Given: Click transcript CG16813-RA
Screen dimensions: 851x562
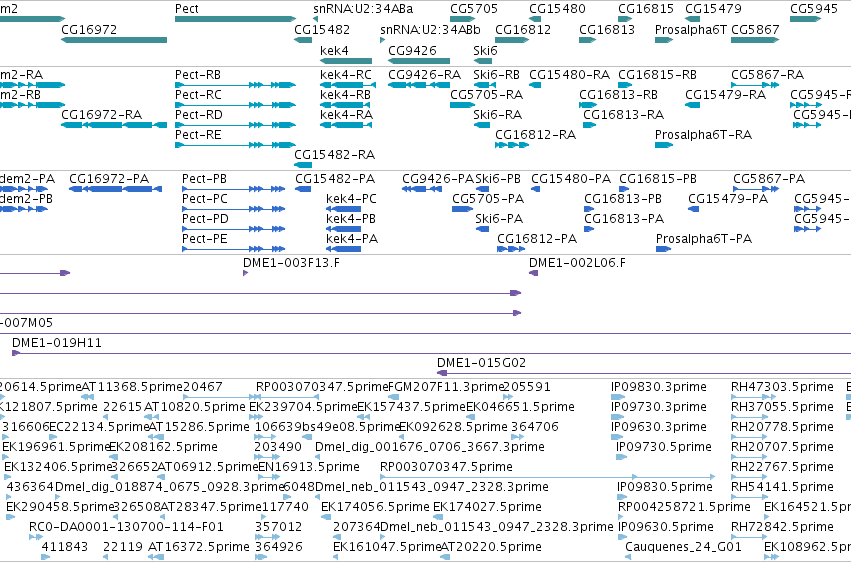Looking at the screenshot, I should [589, 125].
